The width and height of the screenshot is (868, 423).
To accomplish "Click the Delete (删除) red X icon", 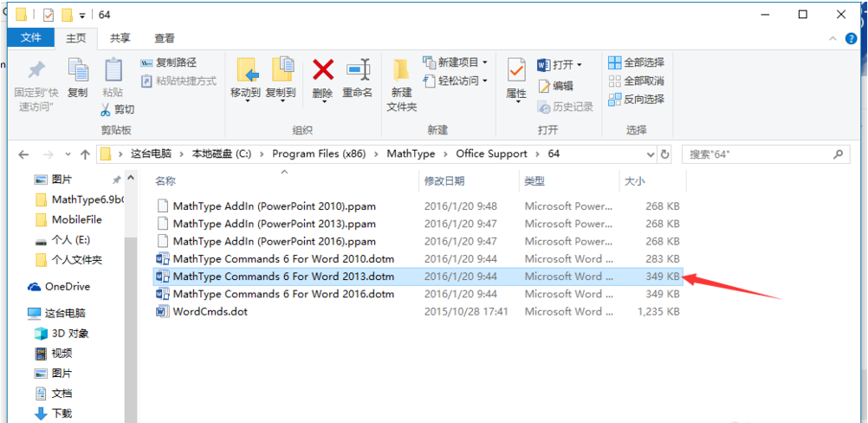I will 323,71.
